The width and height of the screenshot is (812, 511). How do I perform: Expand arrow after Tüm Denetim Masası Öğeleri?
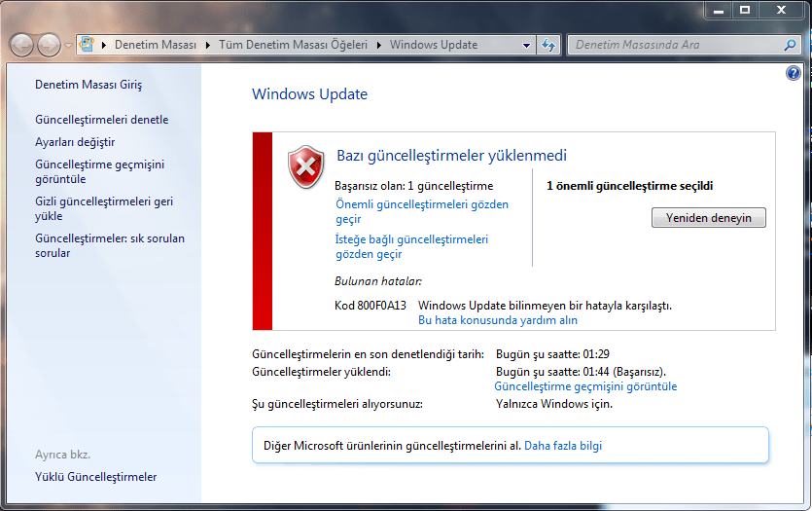[379, 45]
